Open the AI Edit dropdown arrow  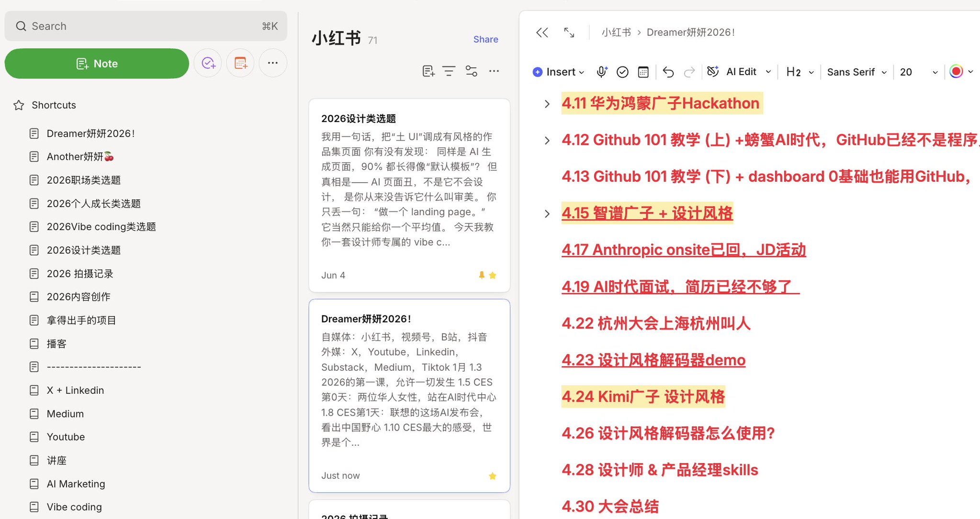tap(768, 72)
